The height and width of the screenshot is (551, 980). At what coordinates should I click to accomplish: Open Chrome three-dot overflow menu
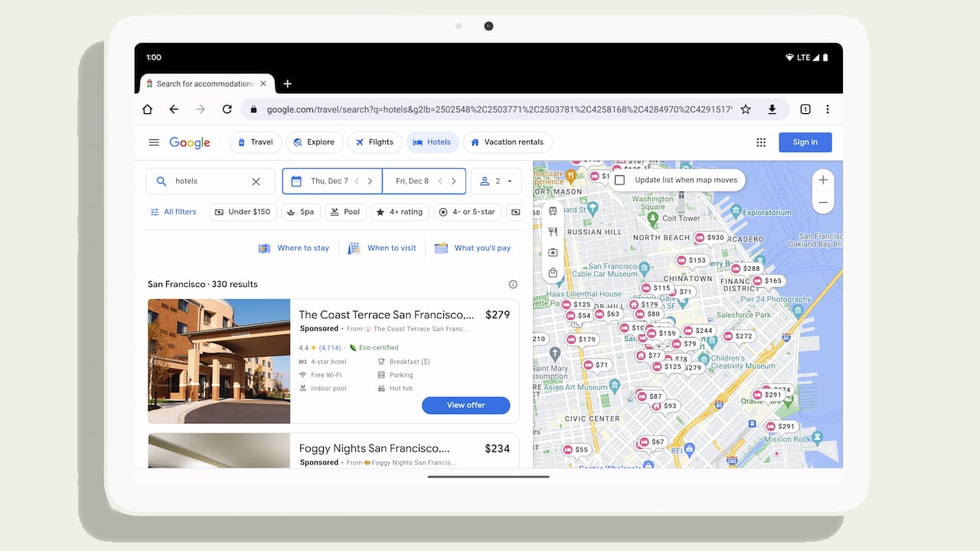[828, 109]
